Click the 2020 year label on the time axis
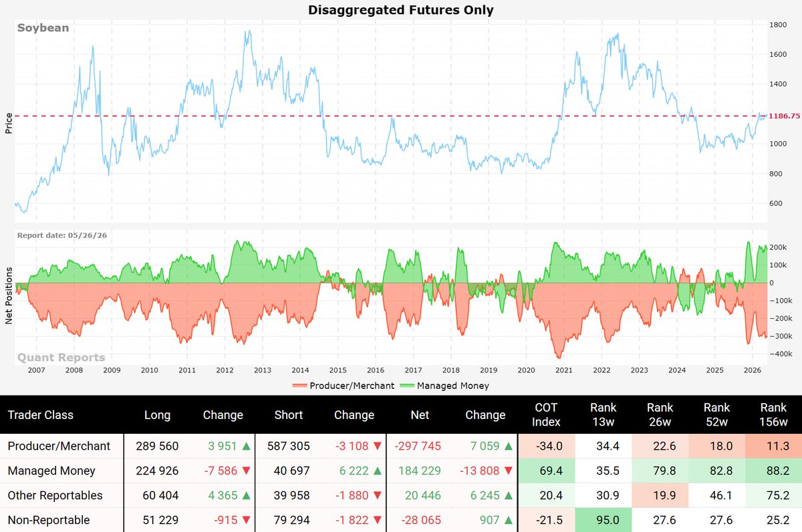 pos(527,370)
